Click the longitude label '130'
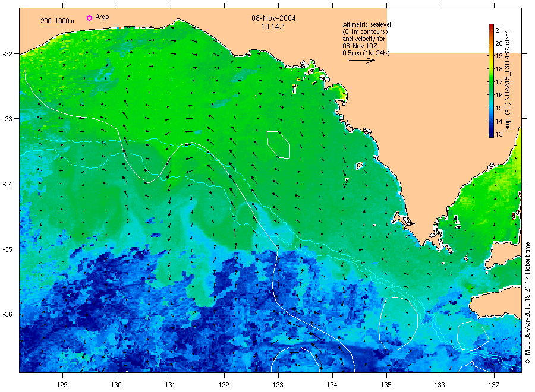Screen dimensions: 535x392 117,385
